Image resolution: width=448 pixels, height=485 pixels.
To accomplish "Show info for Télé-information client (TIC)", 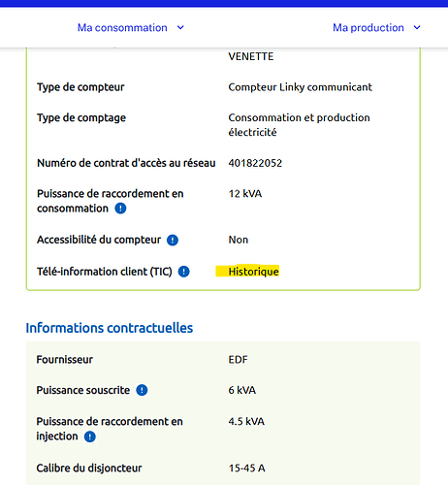I will 184,272.
